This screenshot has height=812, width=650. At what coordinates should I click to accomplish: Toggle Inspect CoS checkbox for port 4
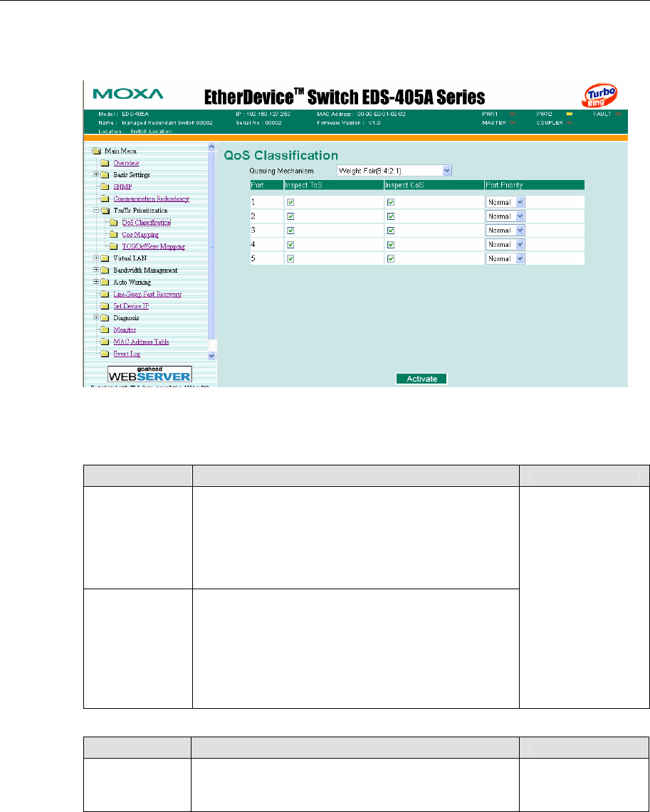click(391, 244)
